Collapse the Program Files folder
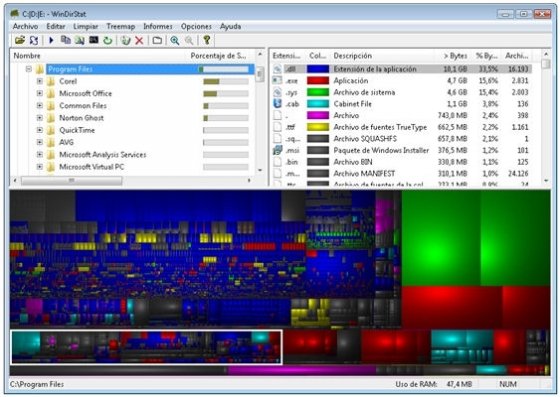560x397 pixels. tap(29, 69)
